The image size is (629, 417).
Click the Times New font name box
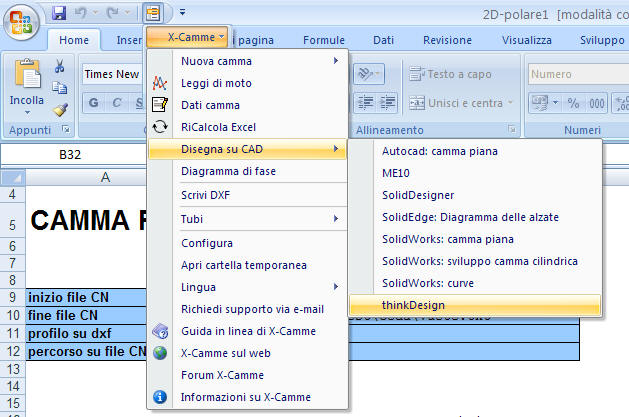tap(113, 74)
